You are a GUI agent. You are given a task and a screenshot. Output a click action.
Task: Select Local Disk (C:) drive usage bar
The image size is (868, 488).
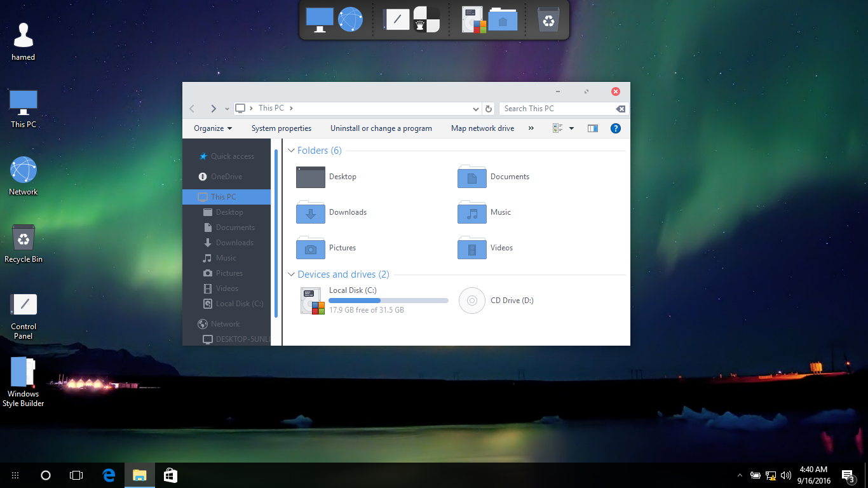[388, 301]
